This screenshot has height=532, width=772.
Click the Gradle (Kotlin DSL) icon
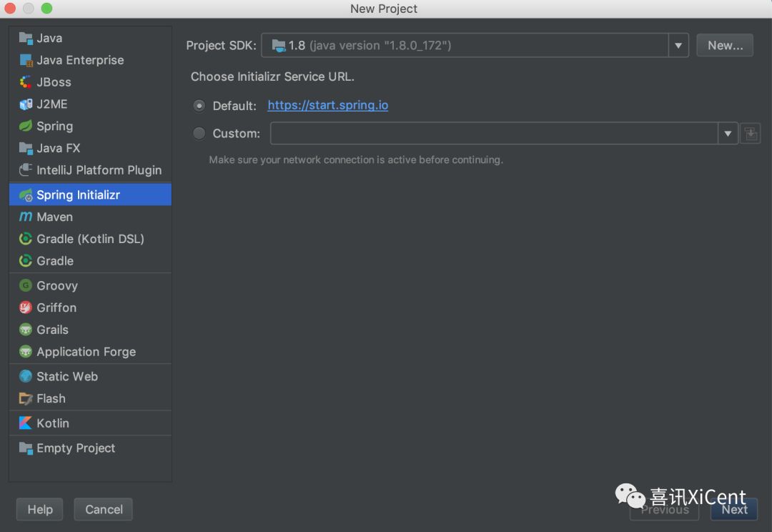26,239
